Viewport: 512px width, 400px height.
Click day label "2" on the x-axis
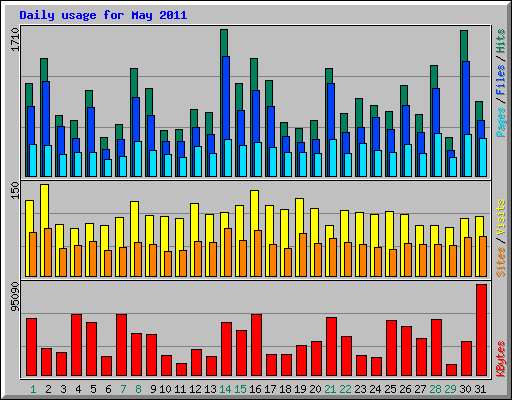(48, 389)
